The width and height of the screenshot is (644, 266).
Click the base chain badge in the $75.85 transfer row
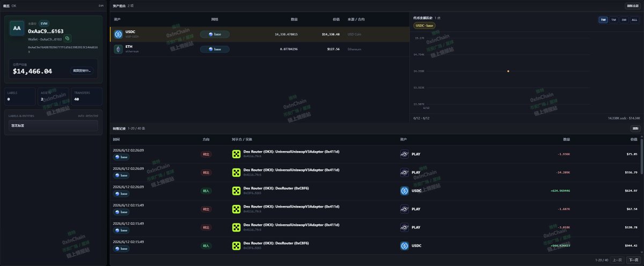click(x=121, y=157)
